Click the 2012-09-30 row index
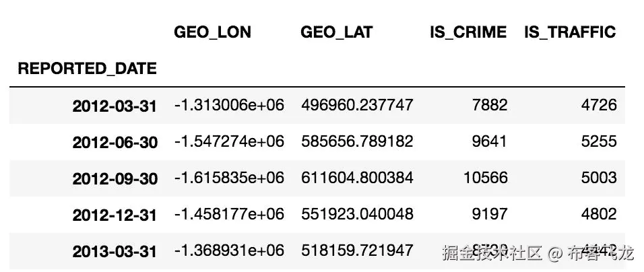This screenshot has width=644, height=272. pyautogui.click(x=115, y=178)
